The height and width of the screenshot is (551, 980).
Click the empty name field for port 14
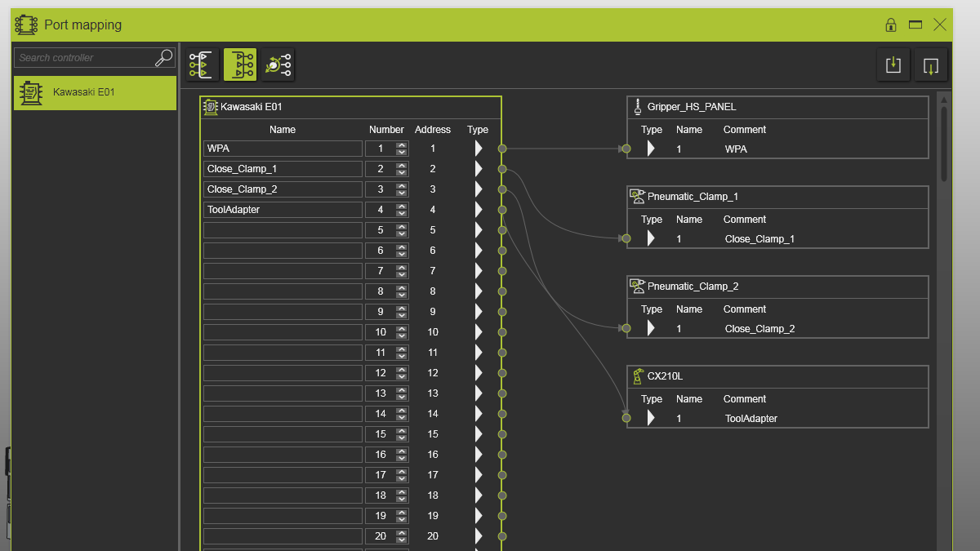[283, 414]
